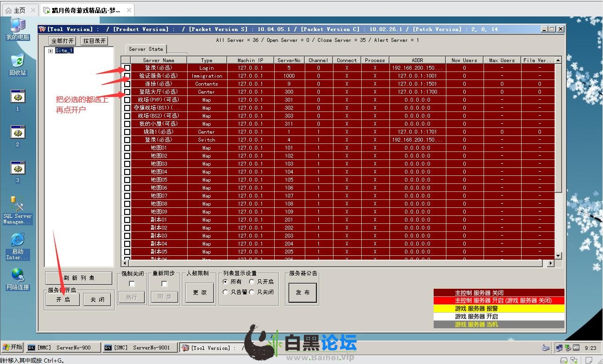Click the 按目录开 button
Viewport: 603px width, 364px height.
click(95, 41)
